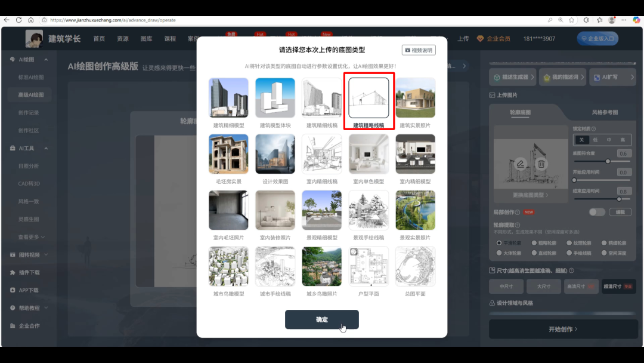Select the 景观手绘线稿 thumbnail

[369, 210]
